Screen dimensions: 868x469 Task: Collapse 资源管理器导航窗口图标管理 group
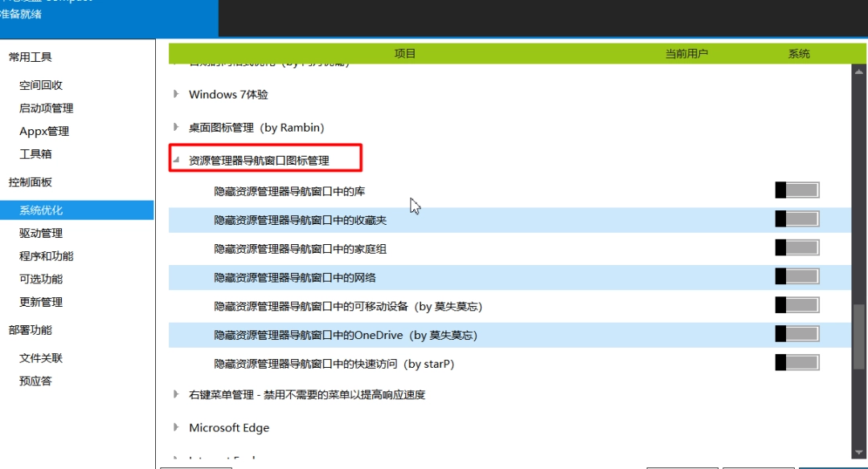[176, 161]
